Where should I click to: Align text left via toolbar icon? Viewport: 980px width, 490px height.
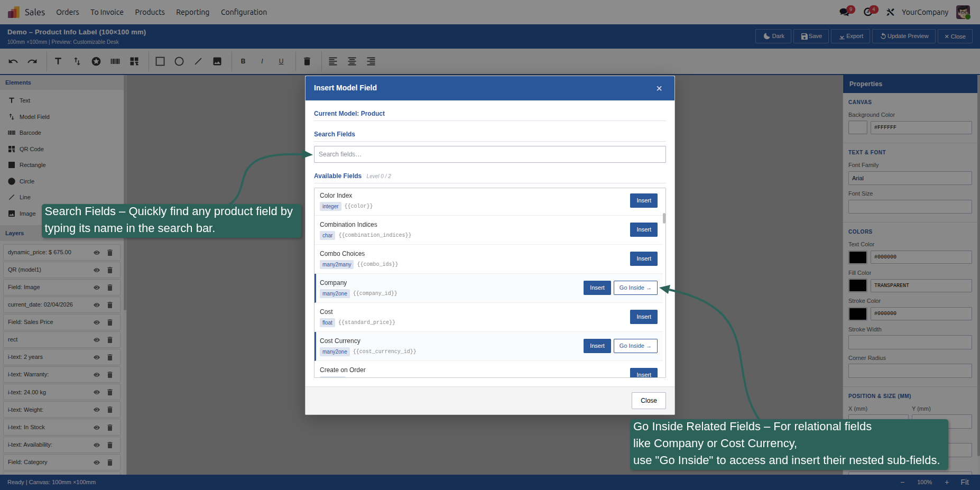(x=333, y=61)
